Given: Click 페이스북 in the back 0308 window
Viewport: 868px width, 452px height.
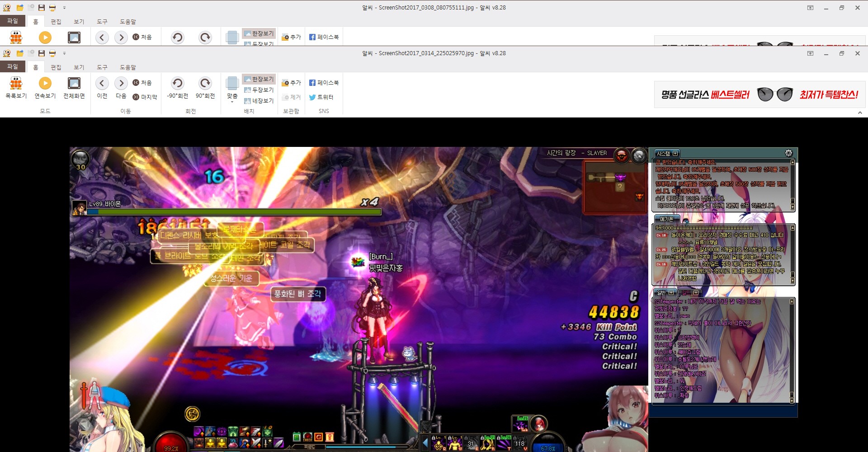Looking at the screenshot, I should click(x=324, y=37).
